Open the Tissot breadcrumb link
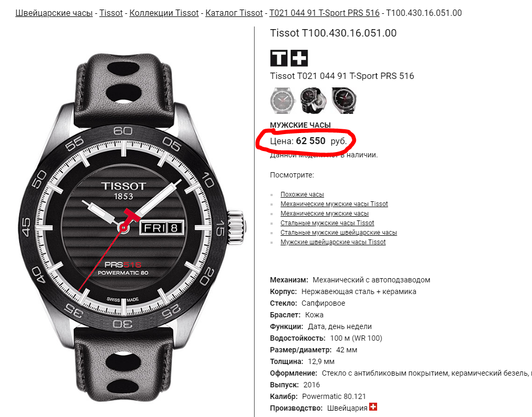The width and height of the screenshot is (532, 417). tap(111, 13)
